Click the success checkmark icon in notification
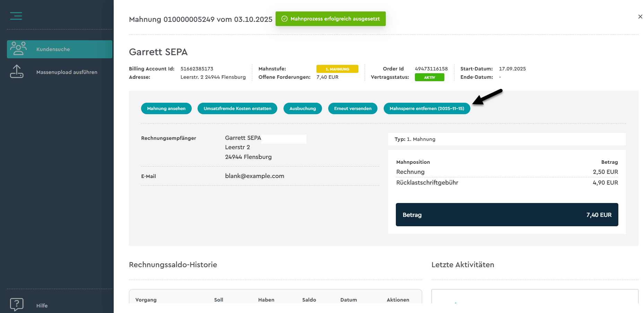This screenshot has width=644, height=313. (x=284, y=19)
